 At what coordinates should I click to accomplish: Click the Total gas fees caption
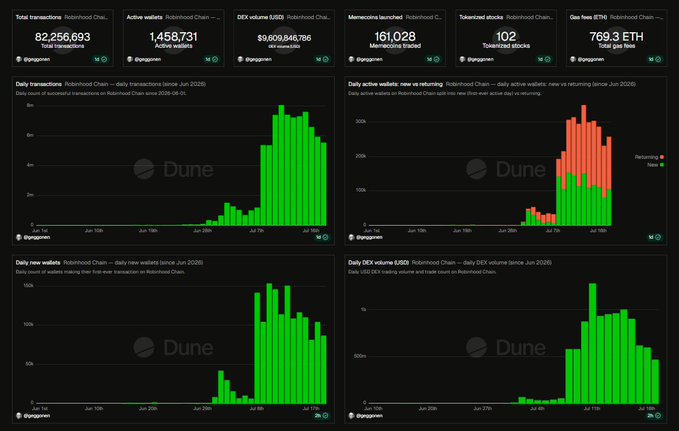click(x=617, y=46)
